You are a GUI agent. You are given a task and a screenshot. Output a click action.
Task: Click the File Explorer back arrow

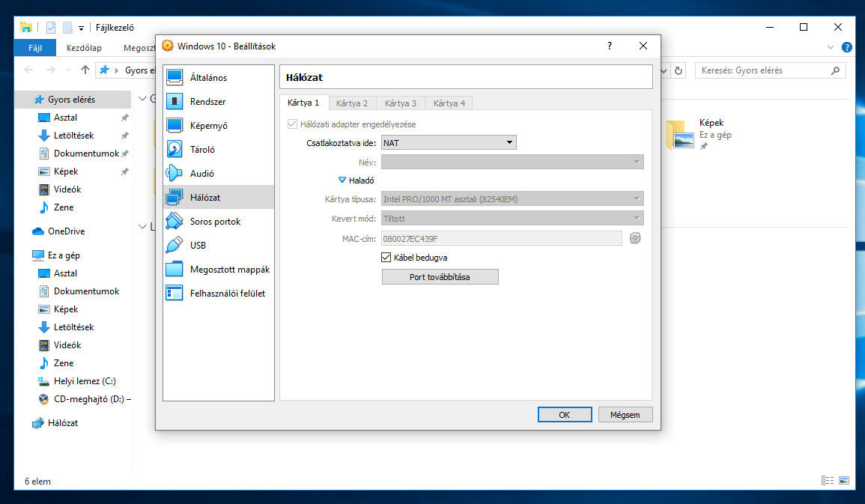coord(28,70)
